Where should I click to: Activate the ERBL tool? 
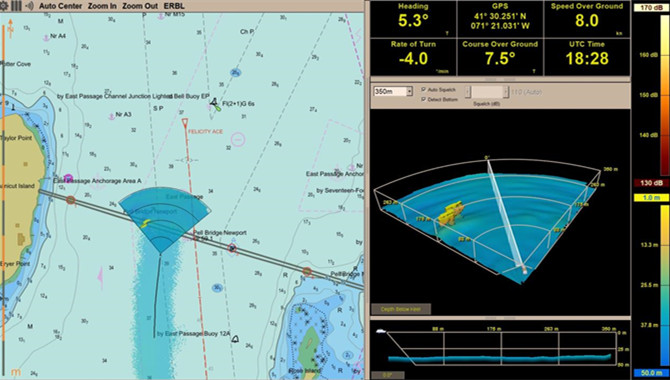[x=174, y=6]
